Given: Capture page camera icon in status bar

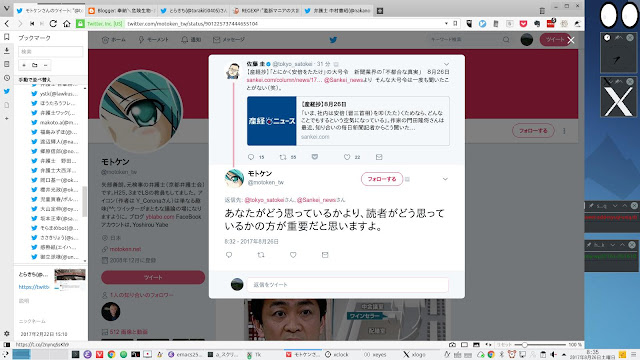Looking at the screenshot, I should point(452,345).
